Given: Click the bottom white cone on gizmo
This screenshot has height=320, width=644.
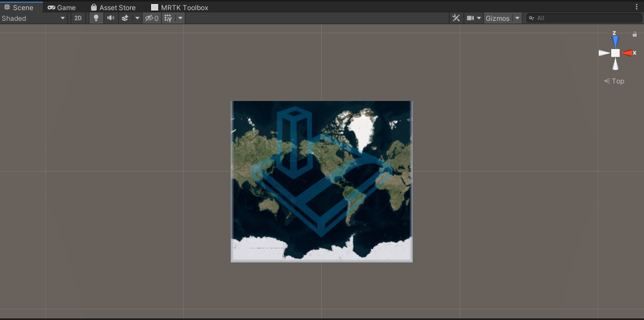Looking at the screenshot, I should pyautogui.click(x=615, y=64).
